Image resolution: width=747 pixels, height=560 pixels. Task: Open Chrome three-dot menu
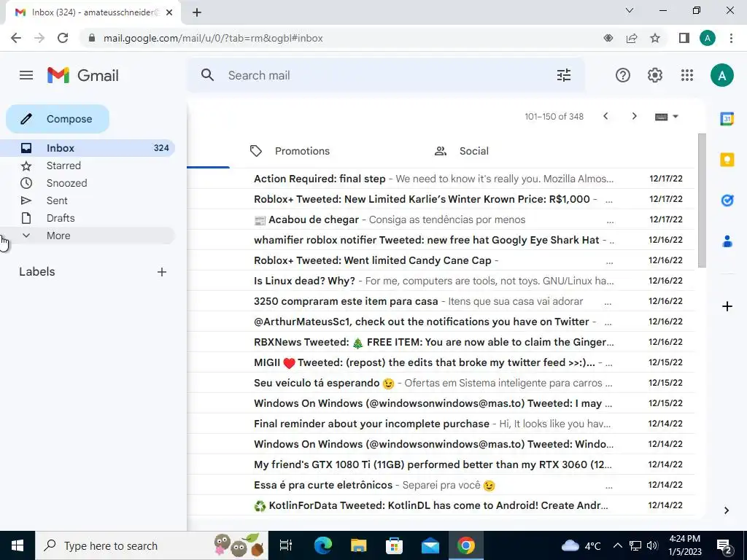pyautogui.click(x=731, y=38)
